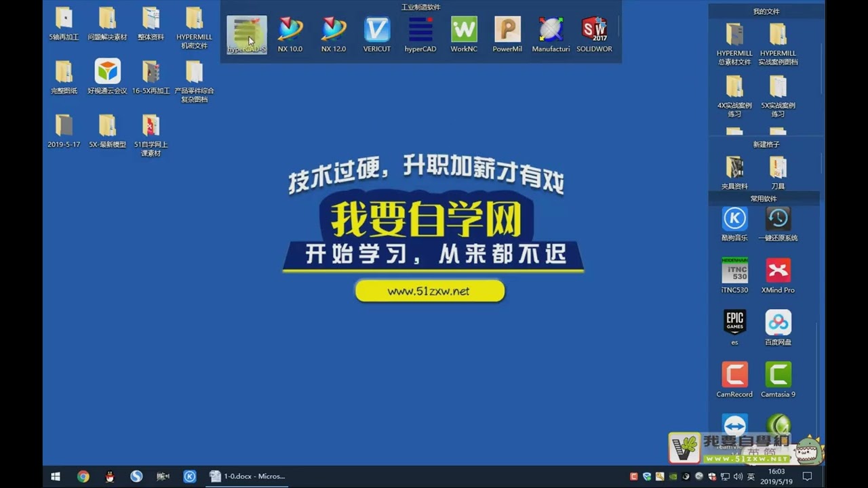The image size is (868, 488).
Task: Open the KuGou taskbar icon
Action: click(190, 476)
